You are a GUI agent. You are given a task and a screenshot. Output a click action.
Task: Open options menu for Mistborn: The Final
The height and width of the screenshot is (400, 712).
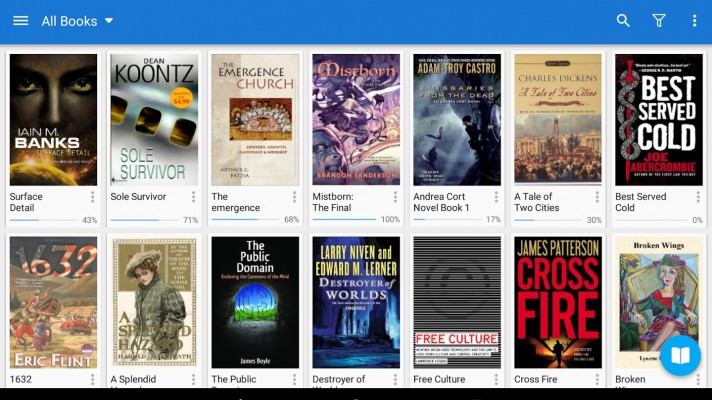pos(396,197)
